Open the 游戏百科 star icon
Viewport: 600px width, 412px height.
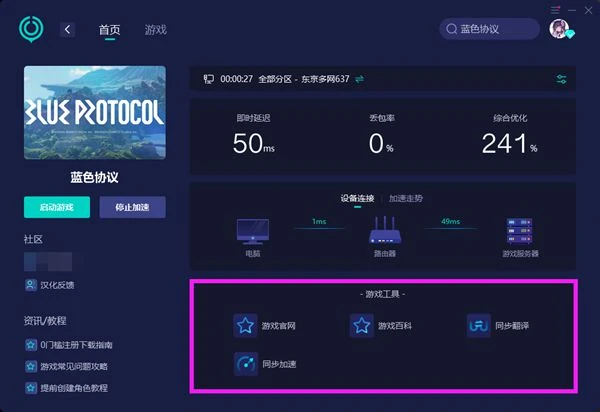tap(362, 326)
